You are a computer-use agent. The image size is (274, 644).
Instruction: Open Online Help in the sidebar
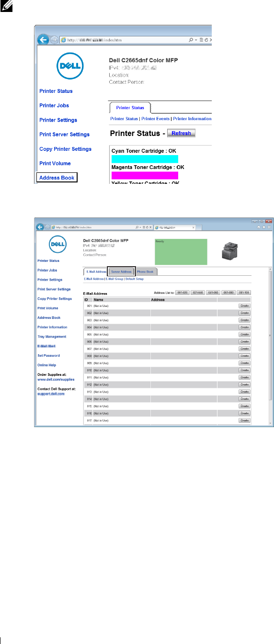[x=47, y=365]
